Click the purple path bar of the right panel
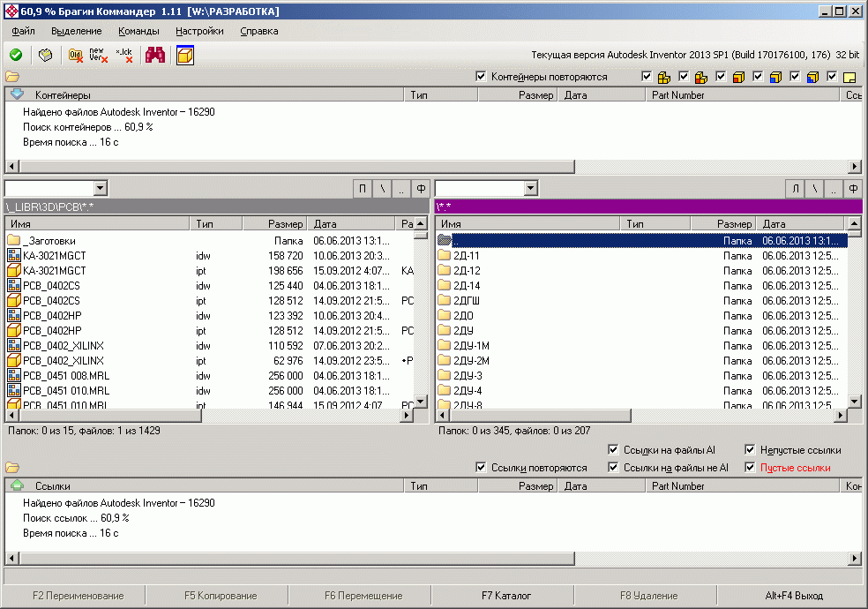 648,207
